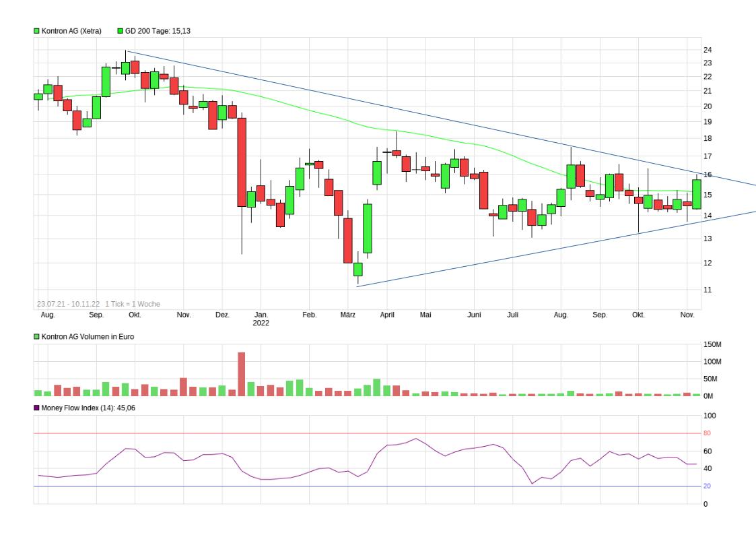Click the green Kontron AG (Xetra) legend marker
The height and width of the screenshot is (535, 756).
[x=37, y=31]
